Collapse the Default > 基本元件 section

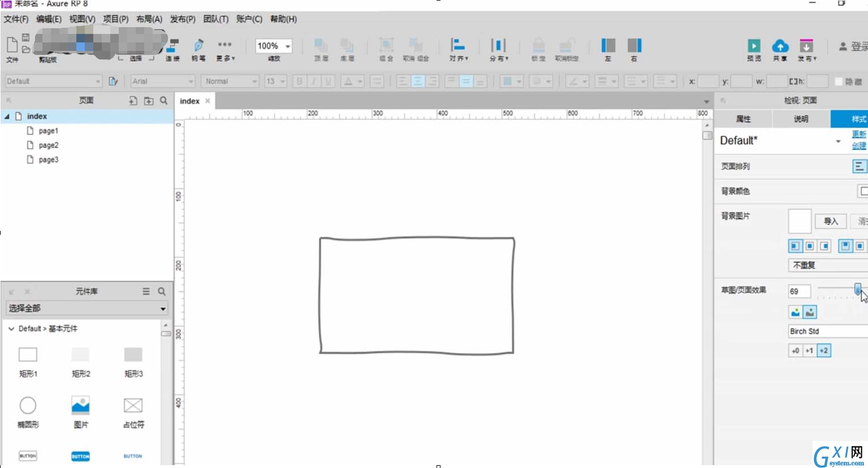11,328
